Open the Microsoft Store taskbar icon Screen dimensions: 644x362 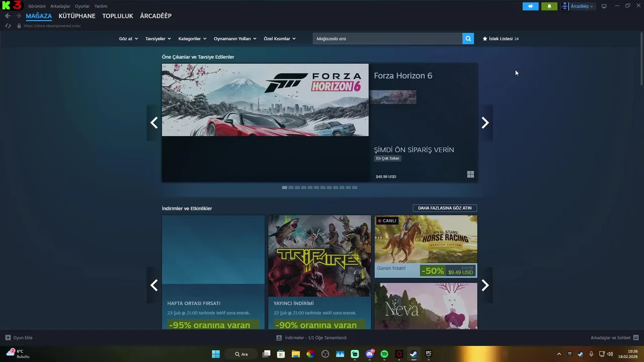point(281,354)
